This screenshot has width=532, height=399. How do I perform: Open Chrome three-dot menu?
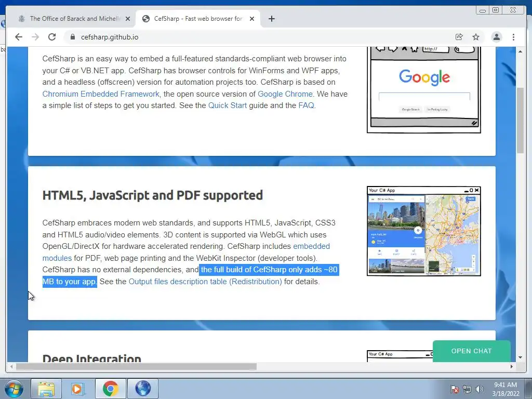tap(514, 37)
